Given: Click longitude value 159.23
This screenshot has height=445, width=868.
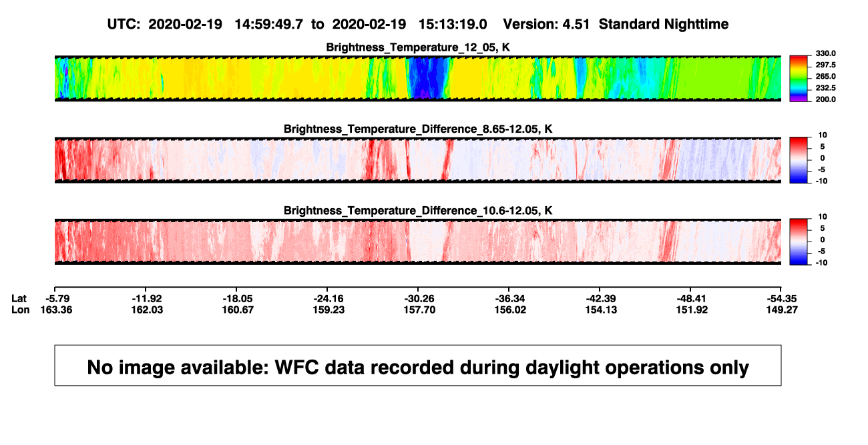Looking at the screenshot, I should 329,309.
